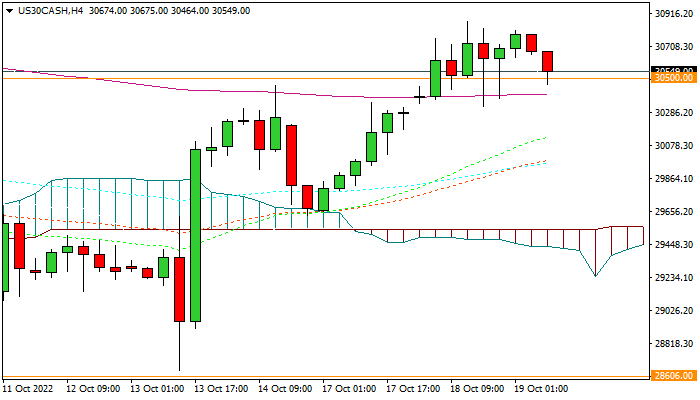Click the V-shaped dip in the cloud

point(595,273)
